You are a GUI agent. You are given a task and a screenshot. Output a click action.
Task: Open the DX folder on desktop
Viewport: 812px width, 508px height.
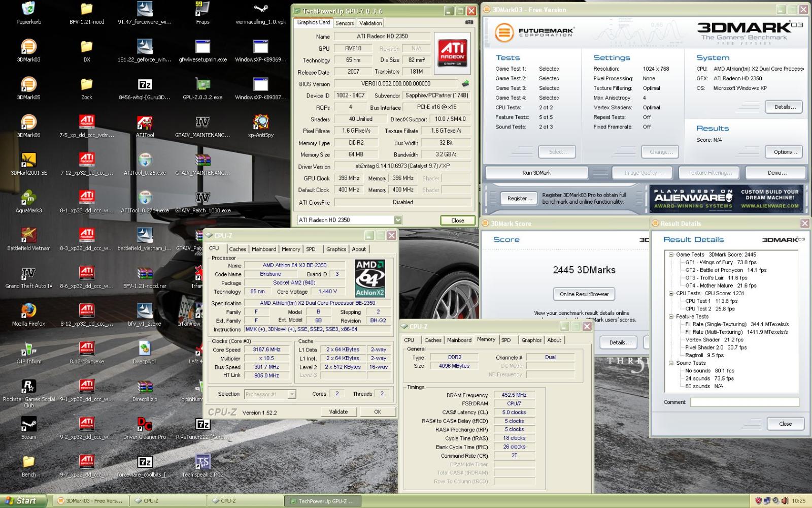tap(87, 50)
